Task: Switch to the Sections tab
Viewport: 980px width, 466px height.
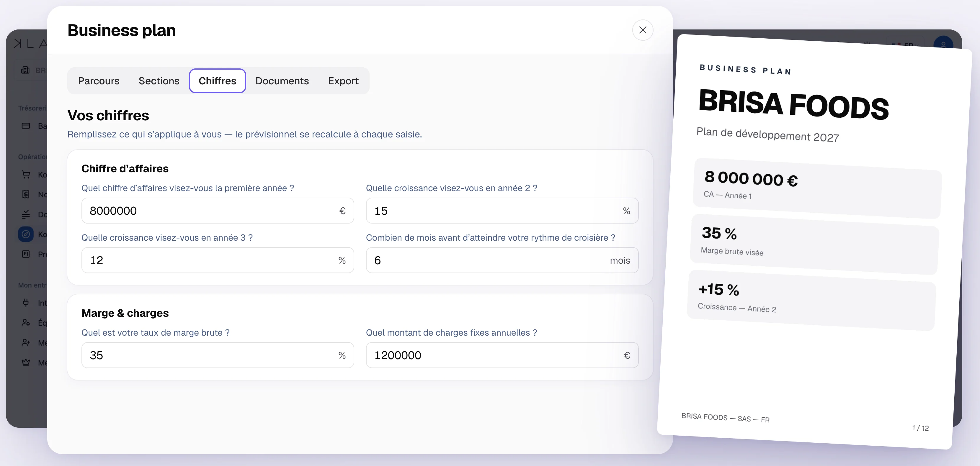Action: 159,81
